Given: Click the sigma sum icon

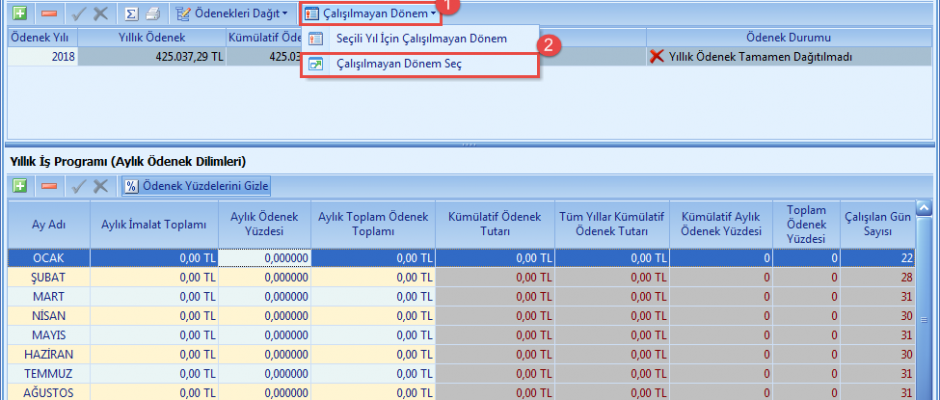Looking at the screenshot, I should click(x=131, y=14).
